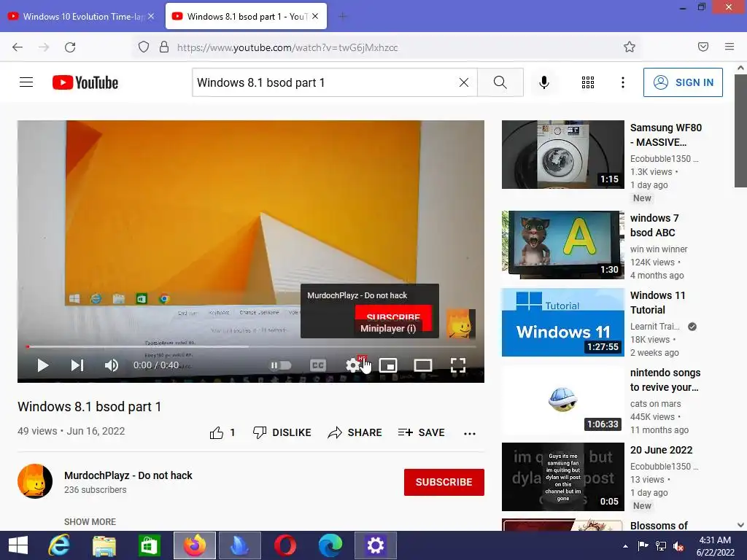
Task: Switch to theater mode
Action: (422, 365)
